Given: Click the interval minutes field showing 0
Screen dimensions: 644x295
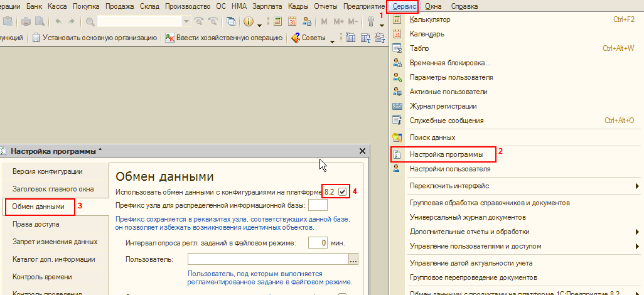Looking at the screenshot, I should coord(318,243).
